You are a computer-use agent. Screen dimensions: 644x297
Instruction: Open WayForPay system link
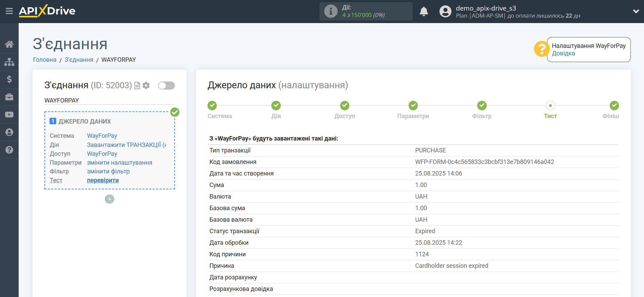click(102, 136)
